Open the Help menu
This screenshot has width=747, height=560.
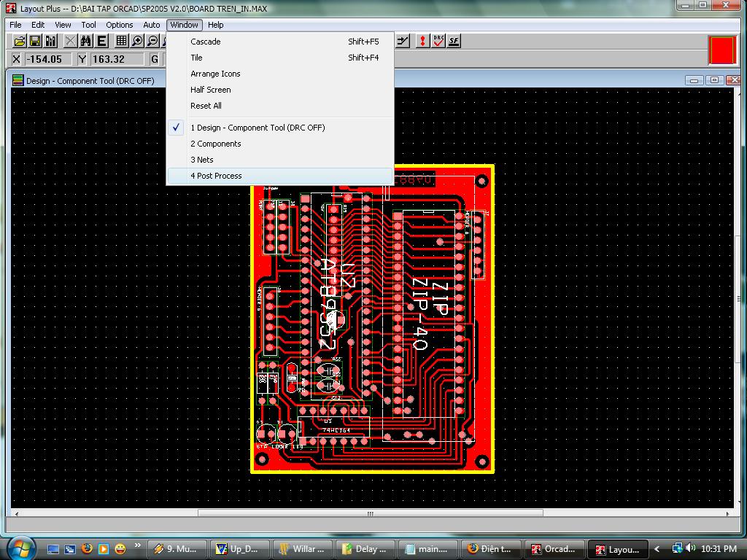[215, 25]
